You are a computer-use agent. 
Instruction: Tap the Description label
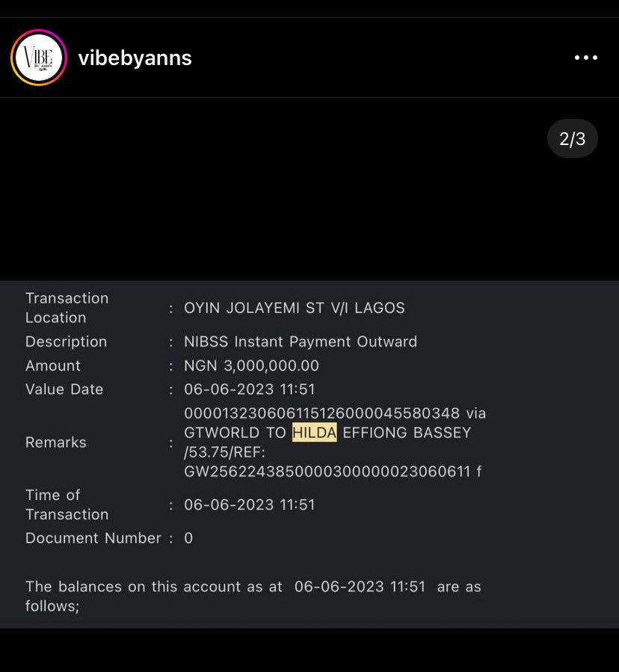pos(66,342)
